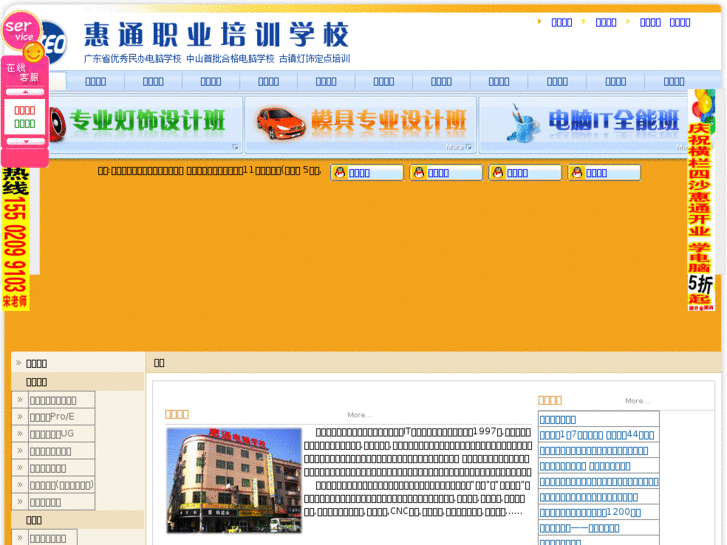This screenshot has height=545, width=727.
Task: Open the news item mentioning 44
Action: [x=597, y=435]
